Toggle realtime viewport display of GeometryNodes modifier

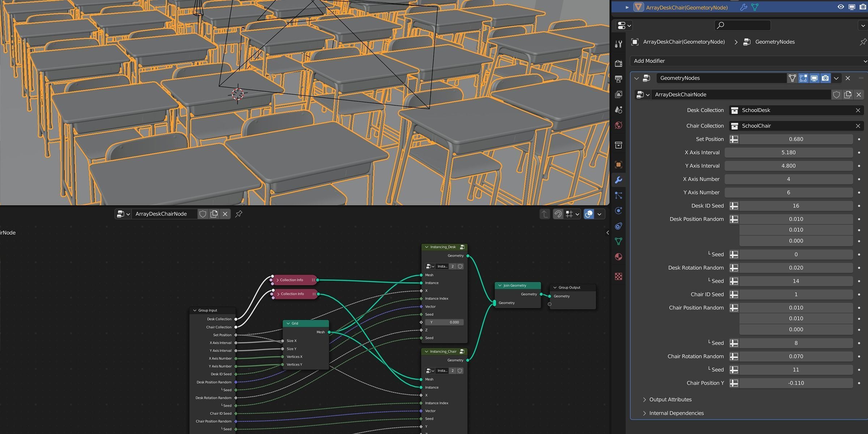[814, 78]
